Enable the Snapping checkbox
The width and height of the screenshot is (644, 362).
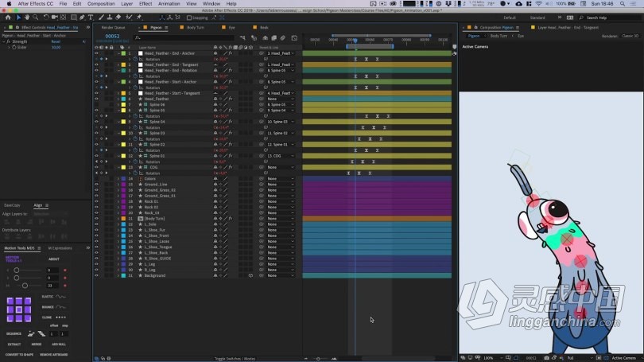189,18
